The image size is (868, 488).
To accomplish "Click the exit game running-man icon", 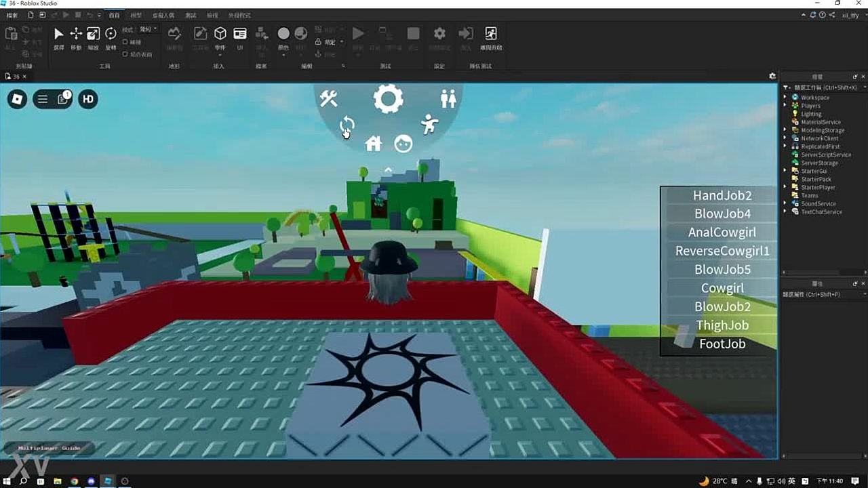I will click(x=491, y=33).
